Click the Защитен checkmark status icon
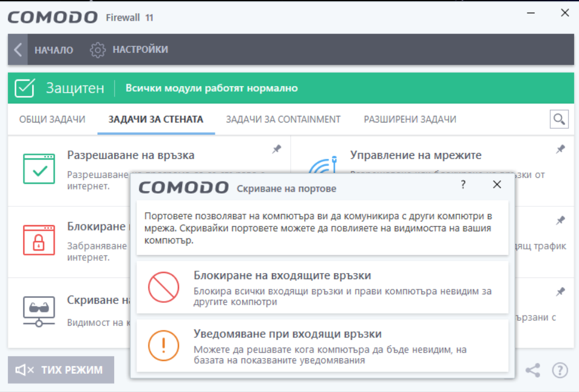 pyautogui.click(x=25, y=88)
